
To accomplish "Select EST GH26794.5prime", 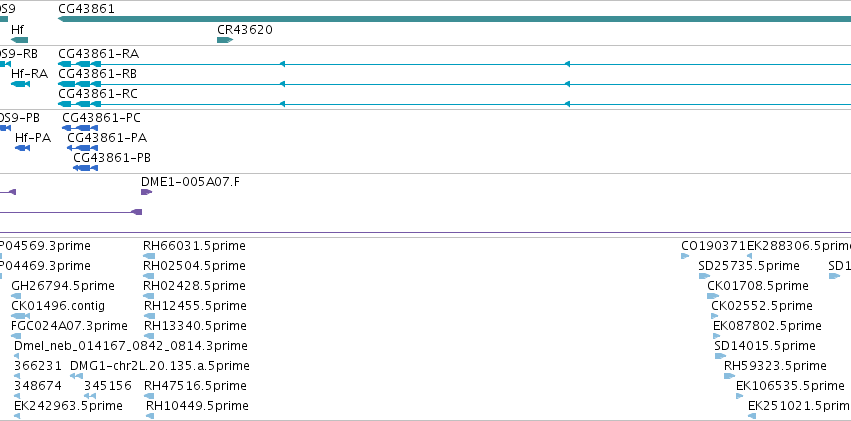I will coord(63,286).
